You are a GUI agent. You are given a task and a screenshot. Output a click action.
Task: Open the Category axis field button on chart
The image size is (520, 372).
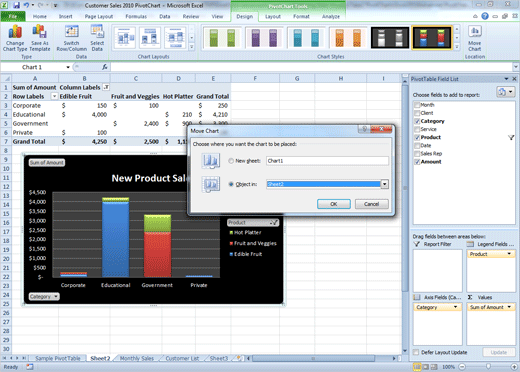44,296
